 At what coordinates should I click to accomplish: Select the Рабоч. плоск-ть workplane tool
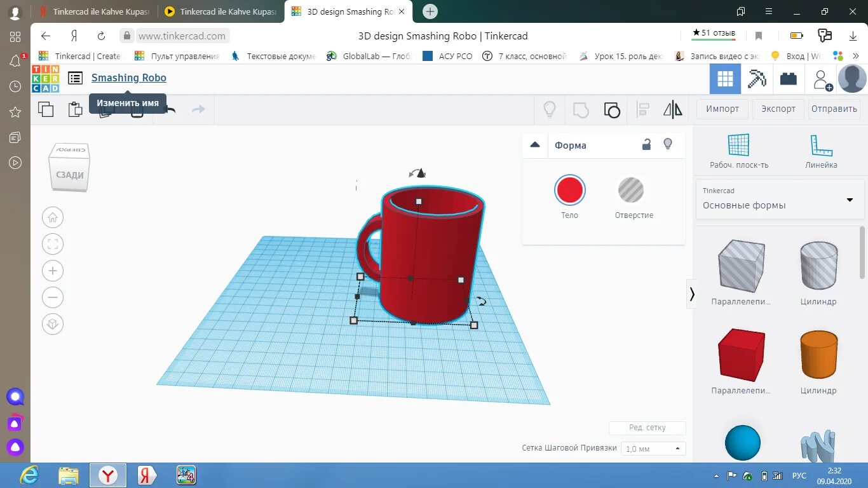coord(739,151)
